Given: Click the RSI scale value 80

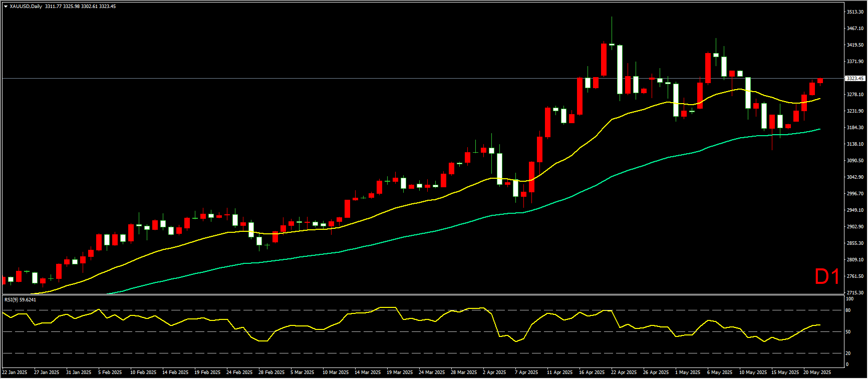Looking at the screenshot, I should pyautogui.click(x=848, y=310).
